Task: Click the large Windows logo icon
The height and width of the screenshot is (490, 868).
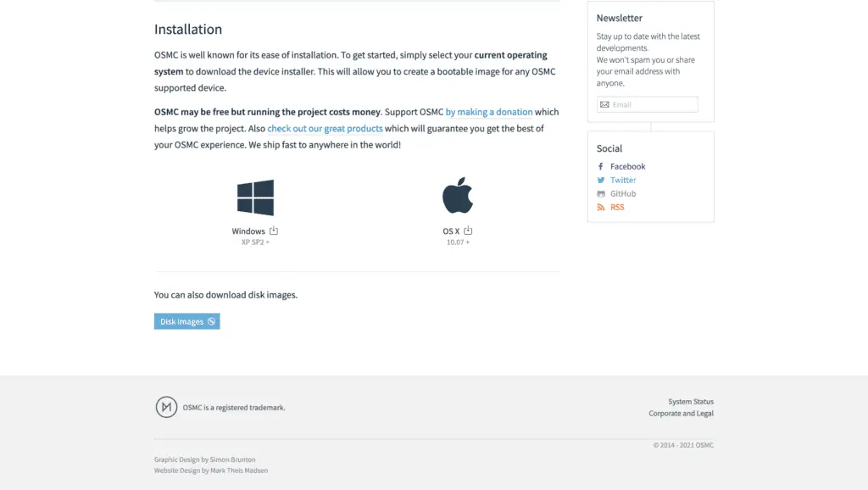Action: (255, 198)
